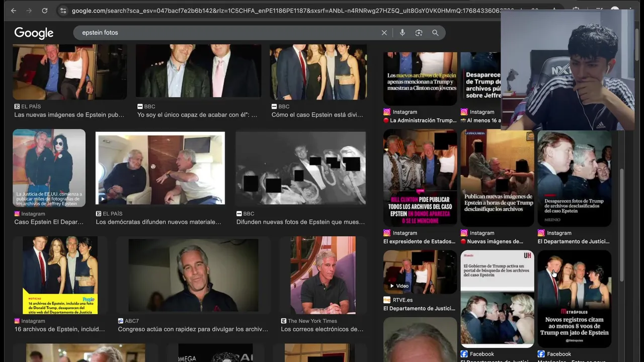
Task: Open site information icon in the address bar
Action: 62,11
